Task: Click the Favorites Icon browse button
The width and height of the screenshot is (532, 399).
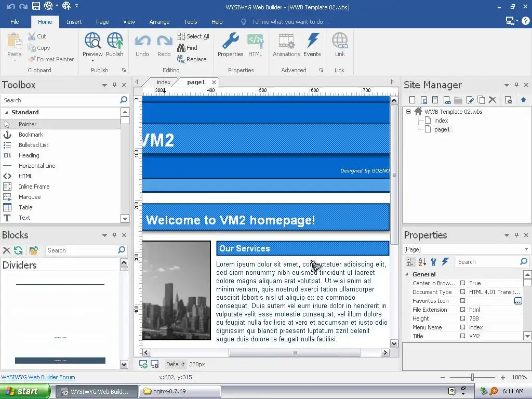Action: [518, 301]
